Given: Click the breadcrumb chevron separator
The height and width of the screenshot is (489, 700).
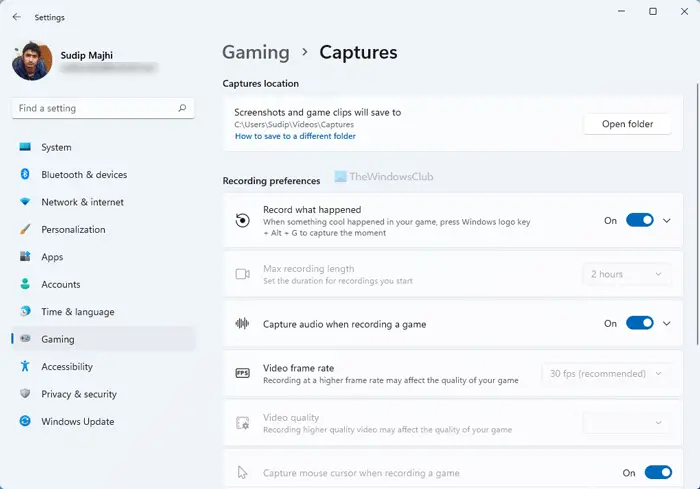Looking at the screenshot, I should [x=304, y=52].
